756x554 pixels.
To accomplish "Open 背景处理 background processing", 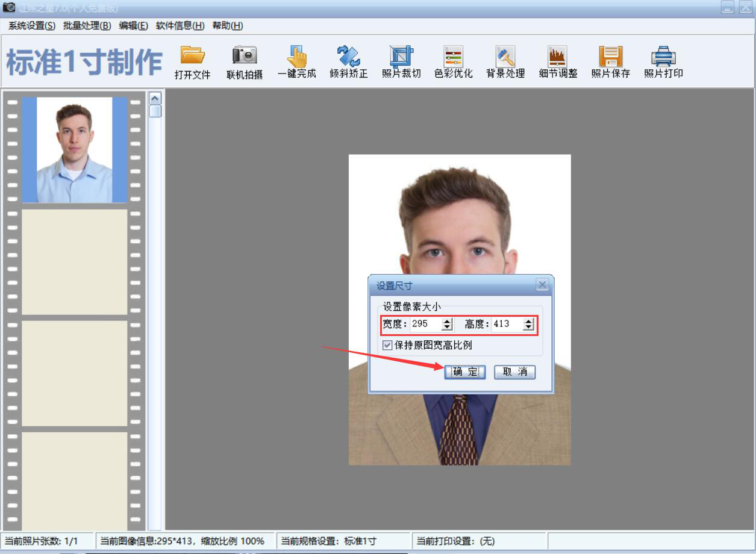I will point(505,62).
